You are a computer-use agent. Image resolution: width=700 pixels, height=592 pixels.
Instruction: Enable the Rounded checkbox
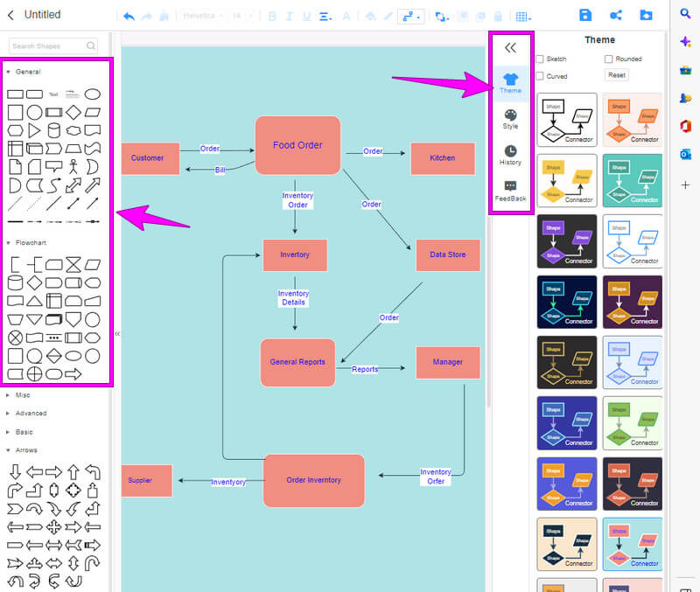(609, 59)
